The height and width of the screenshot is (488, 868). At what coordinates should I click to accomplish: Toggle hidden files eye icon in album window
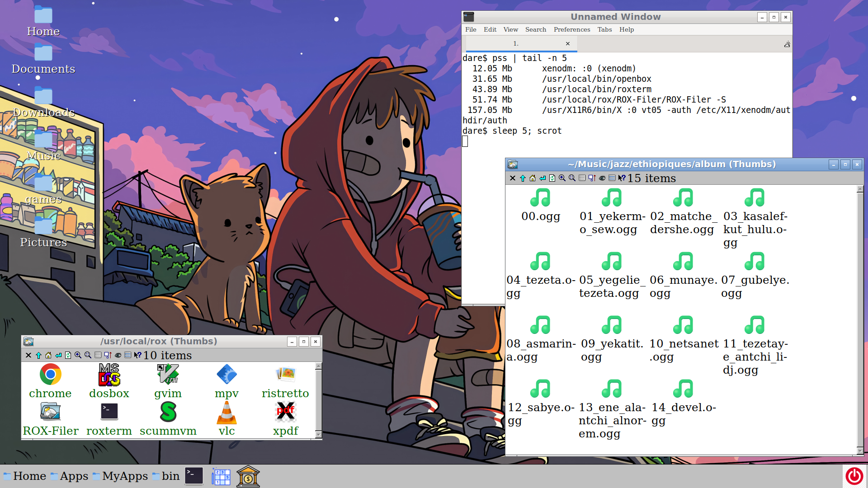(x=602, y=178)
